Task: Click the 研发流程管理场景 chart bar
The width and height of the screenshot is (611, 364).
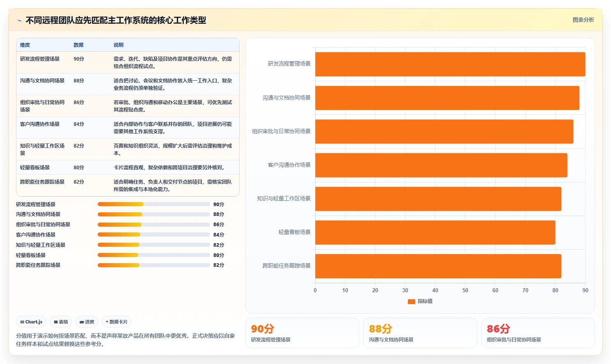Action: tap(450, 64)
